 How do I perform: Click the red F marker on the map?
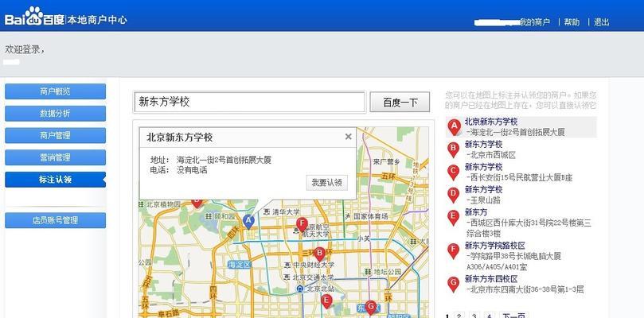pos(302,225)
